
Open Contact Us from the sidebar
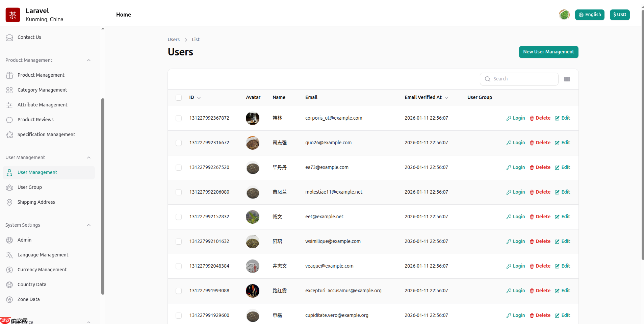click(29, 37)
